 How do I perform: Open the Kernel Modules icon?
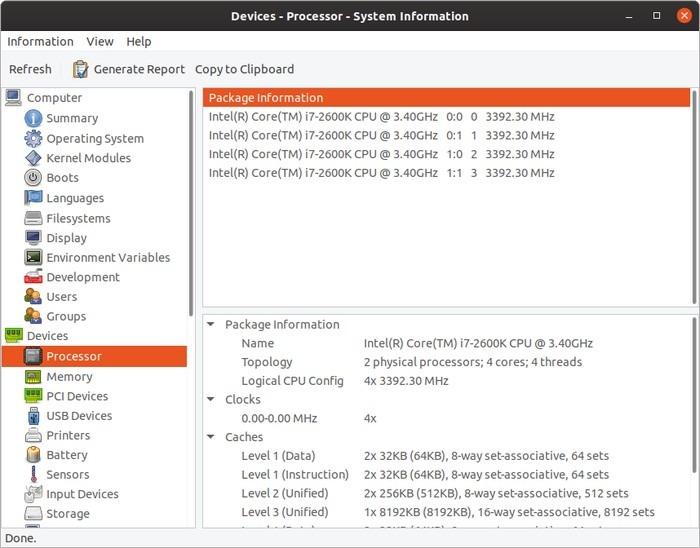33,158
